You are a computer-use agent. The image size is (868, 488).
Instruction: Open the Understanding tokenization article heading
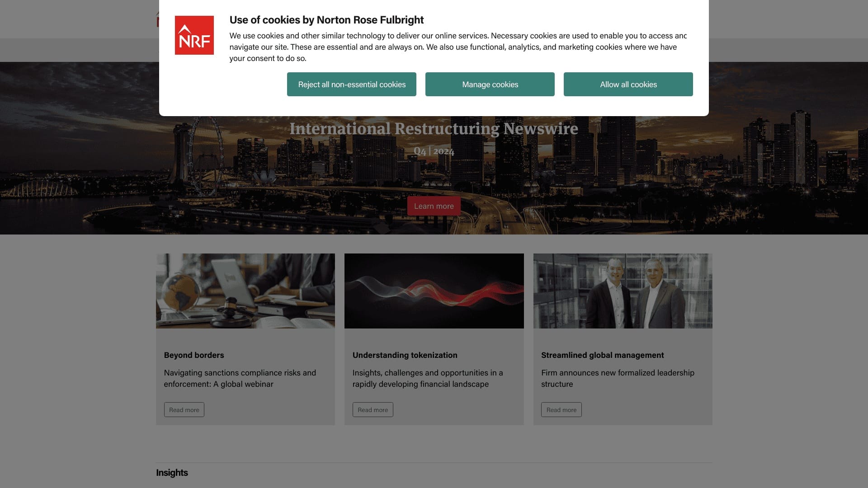[405, 355]
